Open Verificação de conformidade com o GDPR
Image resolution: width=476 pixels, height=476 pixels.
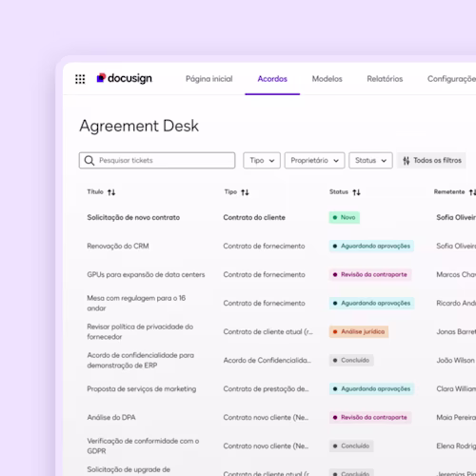[x=143, y=446]
